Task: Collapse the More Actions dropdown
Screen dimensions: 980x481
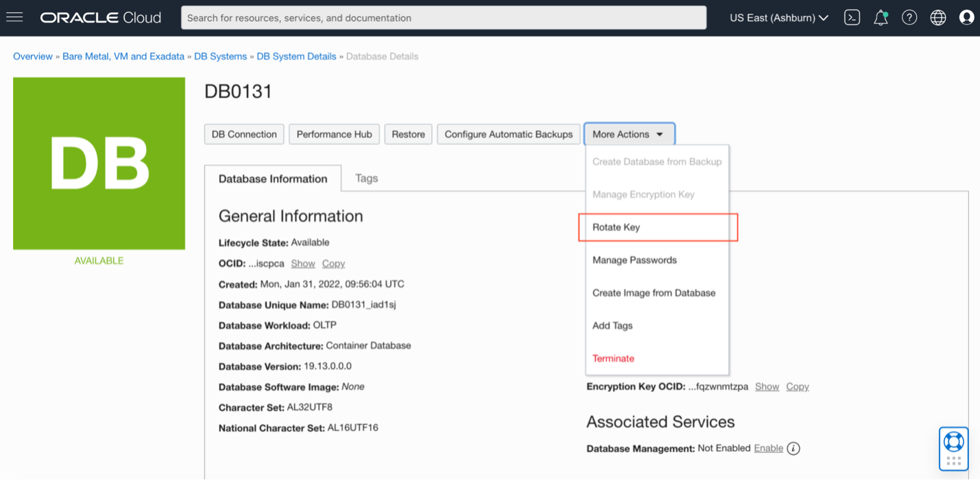Action: coord(628,134)
